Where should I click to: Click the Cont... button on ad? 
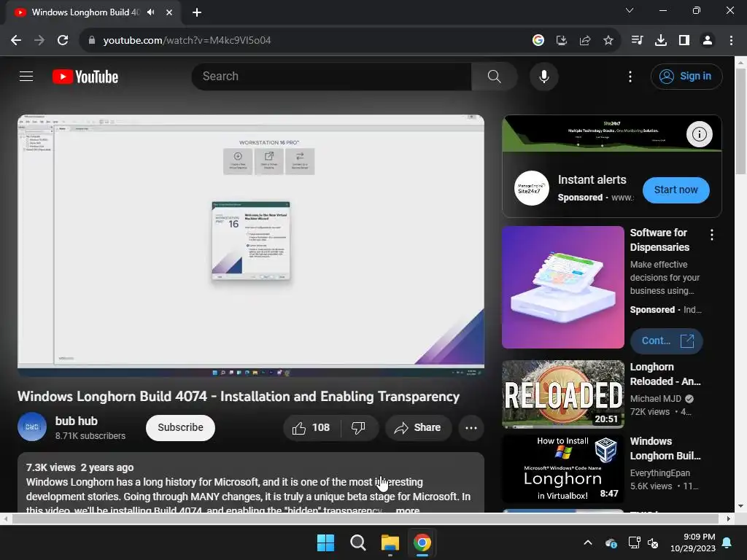pyautogui.click(x=666, y=341)
